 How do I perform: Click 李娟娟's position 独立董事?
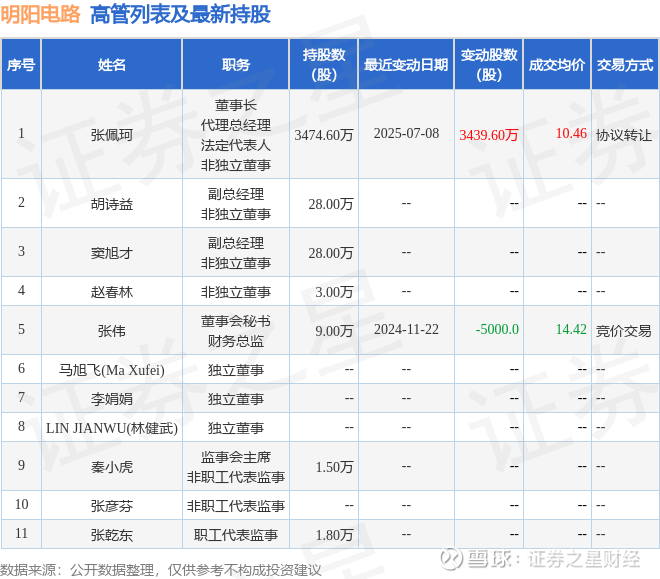(x=236, y=398)
